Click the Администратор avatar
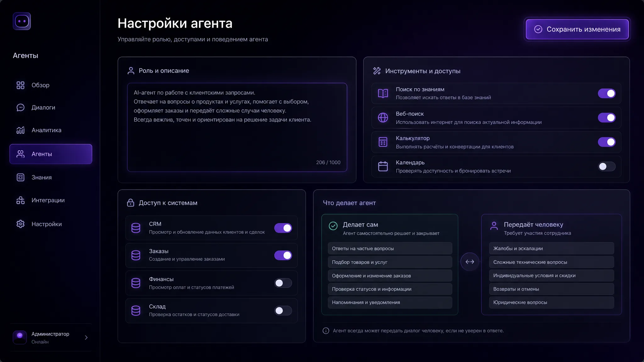 (20, 337)
